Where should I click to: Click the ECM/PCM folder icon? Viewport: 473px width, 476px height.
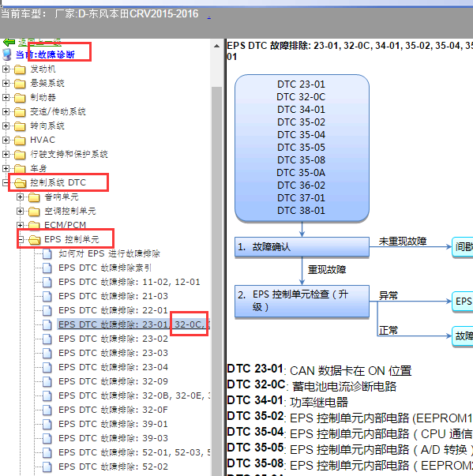pos(34,225)
